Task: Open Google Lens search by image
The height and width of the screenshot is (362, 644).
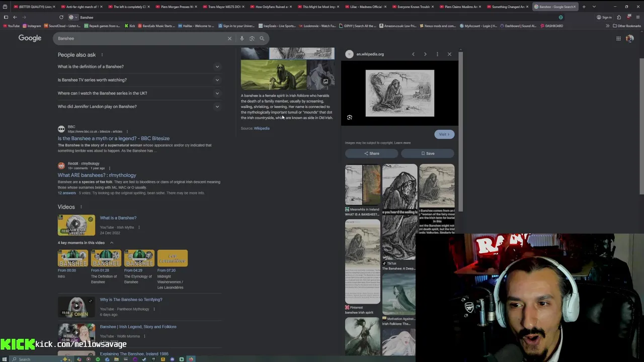Action: pyautogui.click(x=252, y=38)
